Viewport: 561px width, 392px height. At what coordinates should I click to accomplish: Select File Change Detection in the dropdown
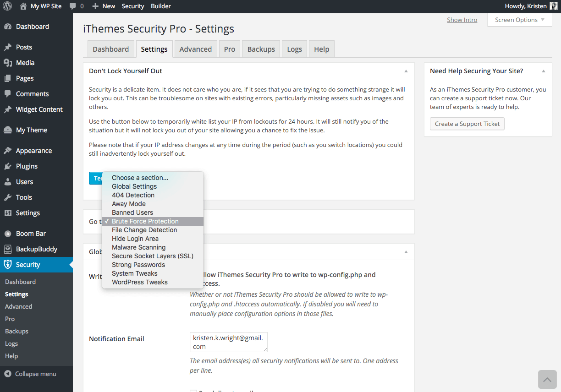(153, 230)
